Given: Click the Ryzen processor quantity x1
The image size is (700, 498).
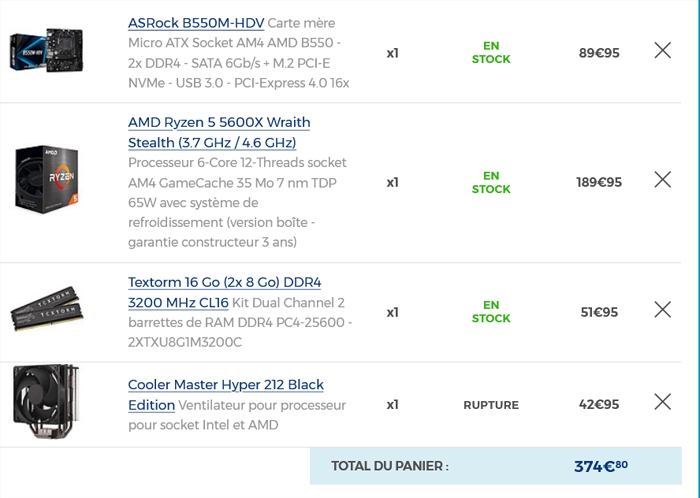Looking at the screenshot, I should coord(392,183).
